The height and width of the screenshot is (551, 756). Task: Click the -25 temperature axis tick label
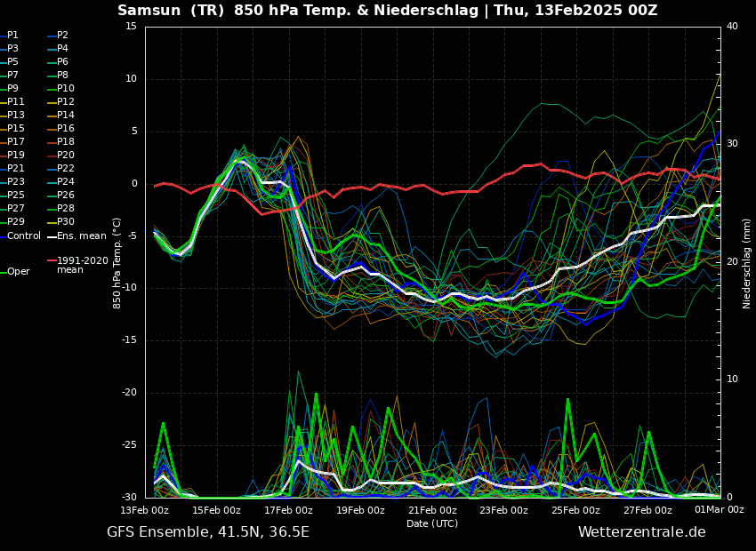pos(129,445)
